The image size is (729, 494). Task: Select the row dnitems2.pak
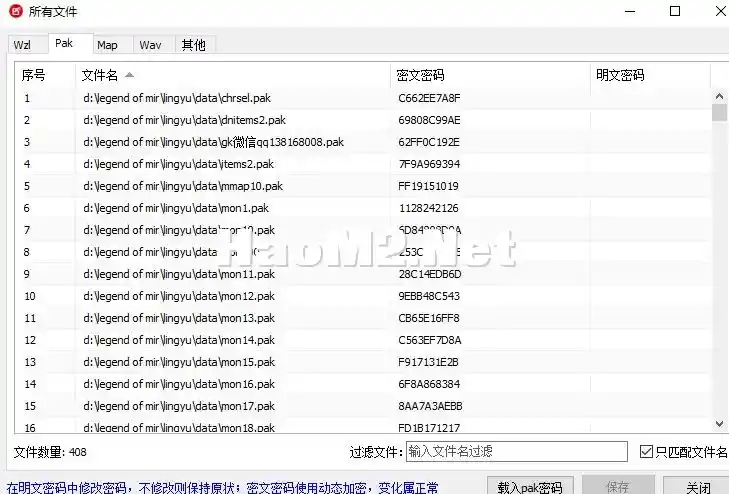point(363,120)
